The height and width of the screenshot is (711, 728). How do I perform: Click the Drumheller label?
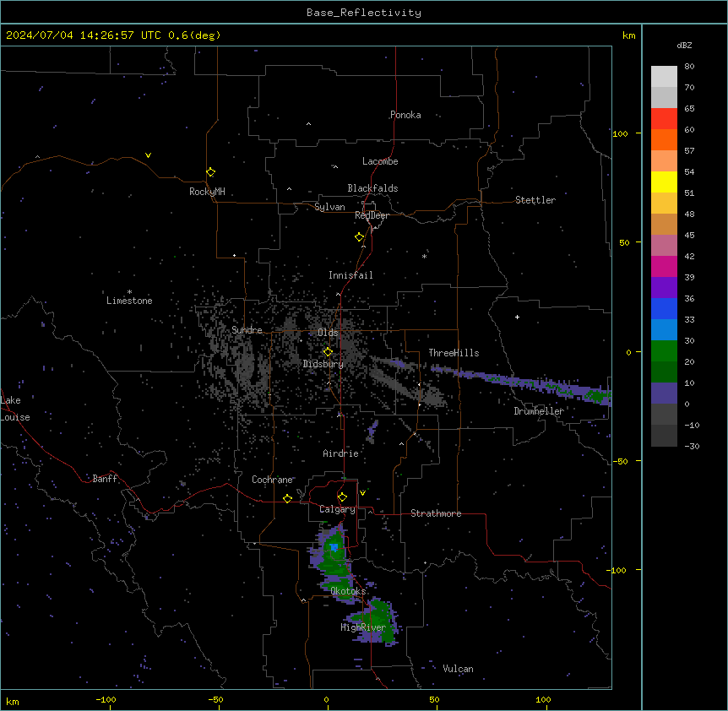coord(539,411)
